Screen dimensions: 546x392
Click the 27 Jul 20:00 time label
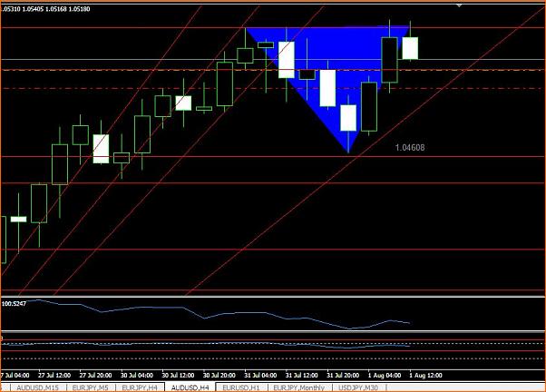pos(95,376)
